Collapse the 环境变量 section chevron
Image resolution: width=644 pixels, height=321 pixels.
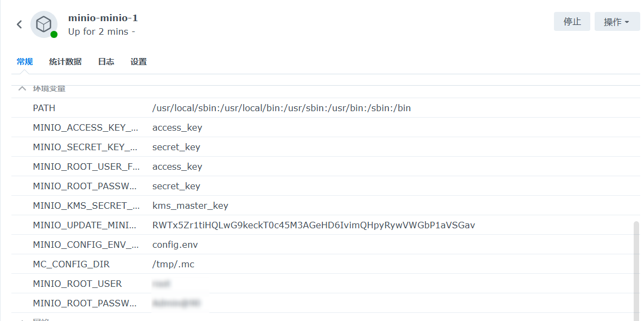[x=22, y=88]
